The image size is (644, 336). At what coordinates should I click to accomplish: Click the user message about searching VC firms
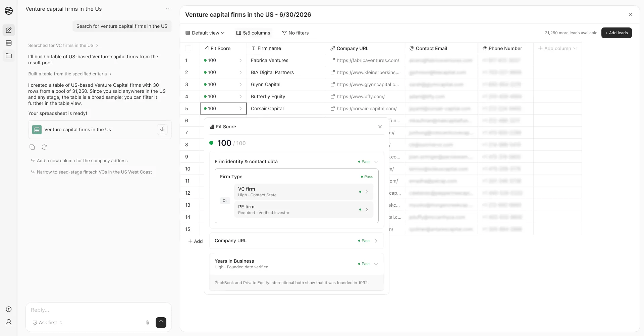click(x=122, y=26)
